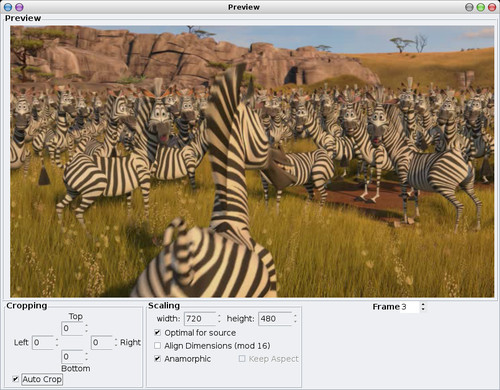This screenshot has height=390, width=500.
Task: Click the Preview window title bar text
Action: point(244,7)
